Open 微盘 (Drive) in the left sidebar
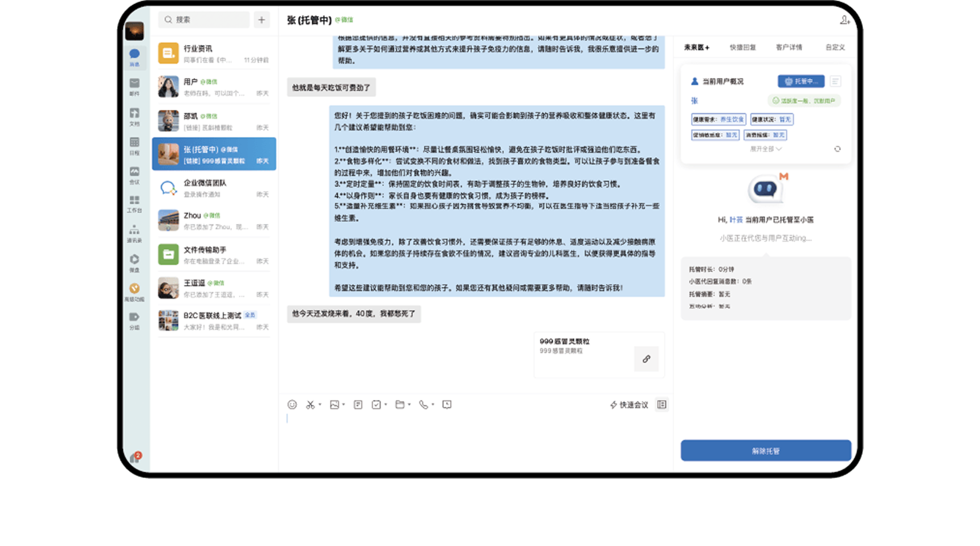980x546 pixels. (x=134, y=262)
